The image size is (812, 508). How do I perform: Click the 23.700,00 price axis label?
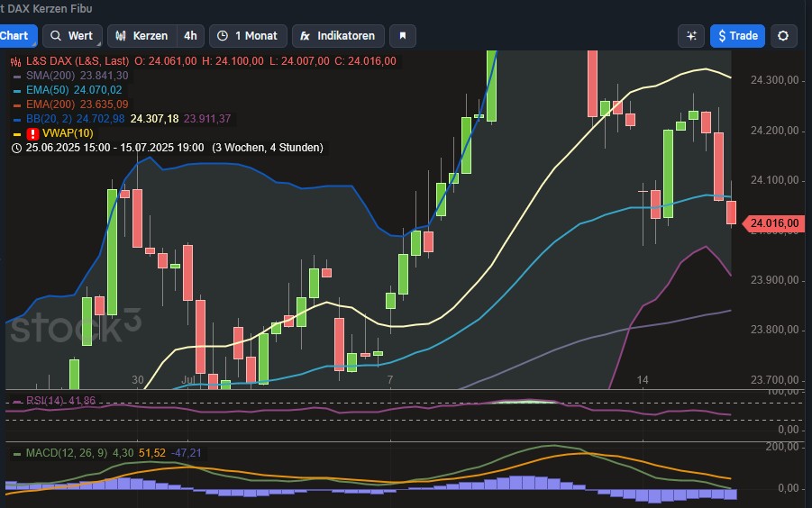pos(774,380)
